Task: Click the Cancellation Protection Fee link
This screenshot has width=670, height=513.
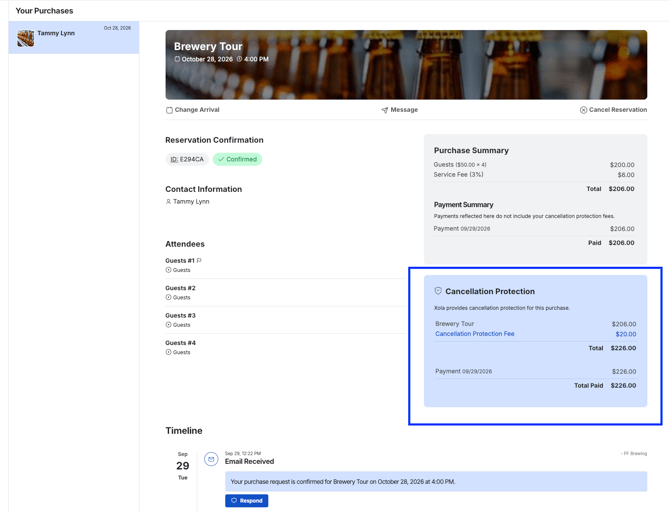Action: pyautogui.click(x=475, y=334)
